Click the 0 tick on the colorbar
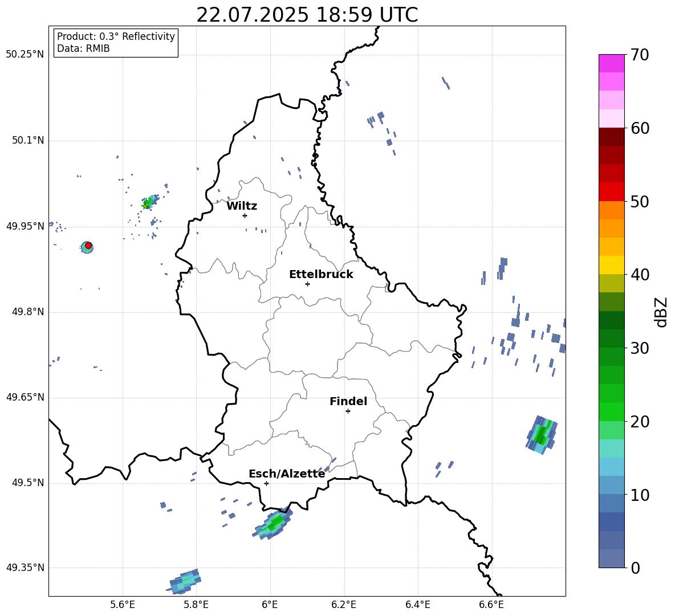The image size is (675, 616). [x=636, y=568]
